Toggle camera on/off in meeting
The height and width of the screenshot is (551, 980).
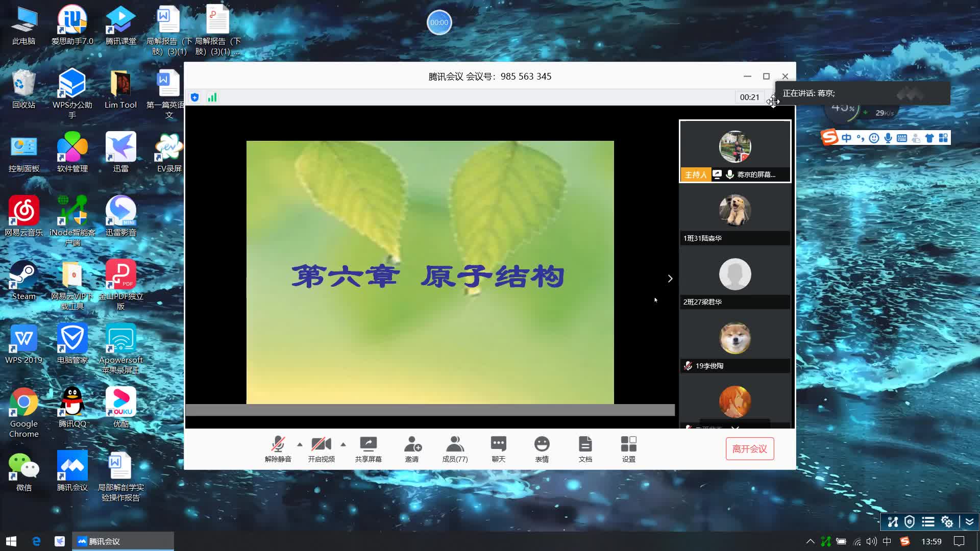coord(322,449)
